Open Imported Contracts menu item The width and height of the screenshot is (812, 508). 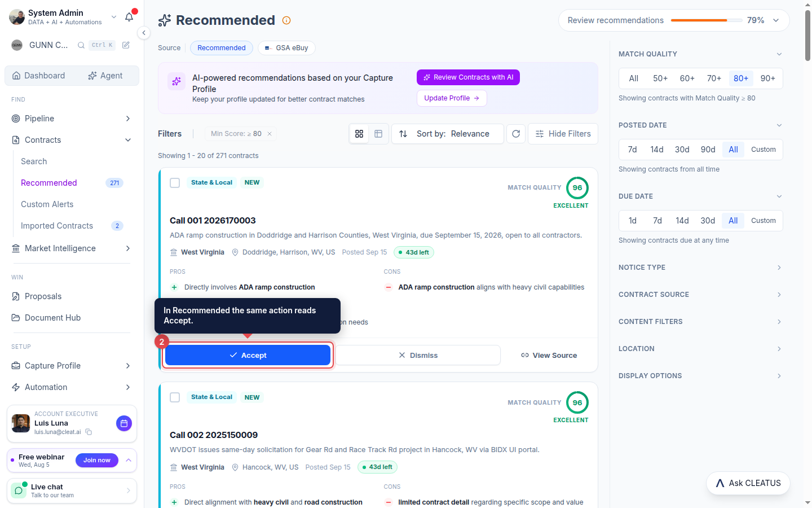57,226
